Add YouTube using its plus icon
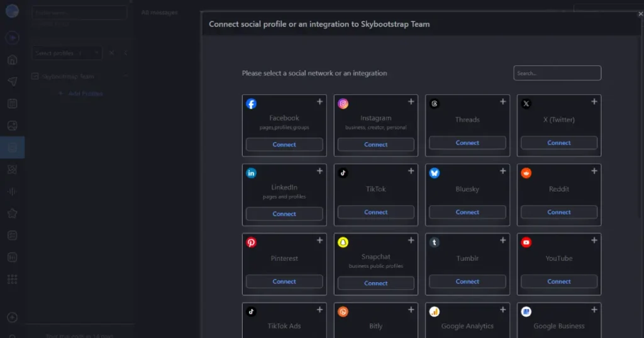 coord(594,241)
